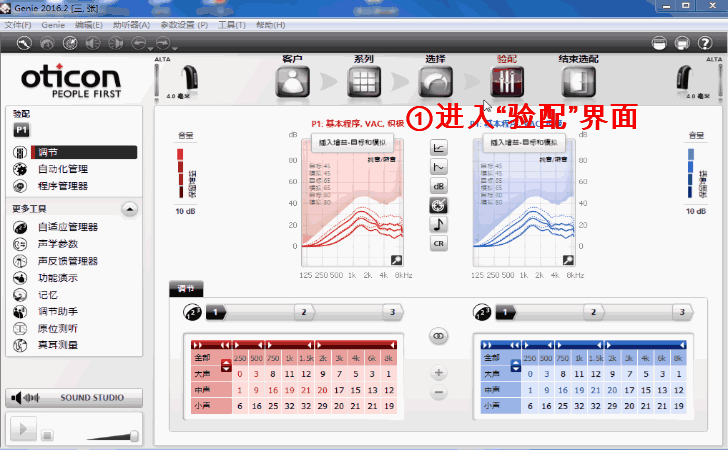Click the SOUND STUDIO button
This screenshot has height=450, width=728.
click(x=74, y=398)
